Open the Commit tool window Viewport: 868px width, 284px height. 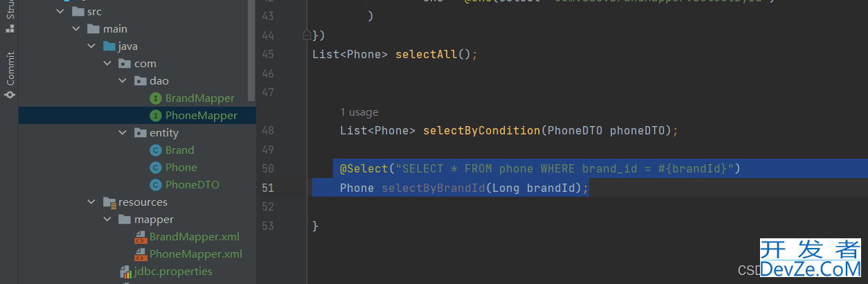tap(10, 75)
